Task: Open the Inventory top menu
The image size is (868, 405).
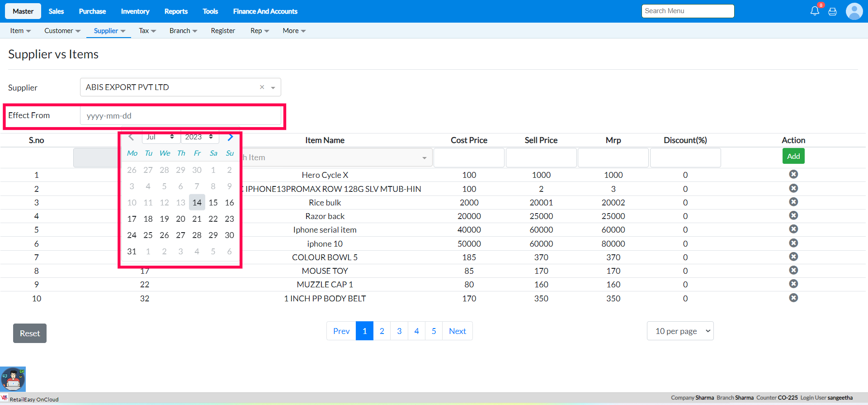Action: coord(135,11)
